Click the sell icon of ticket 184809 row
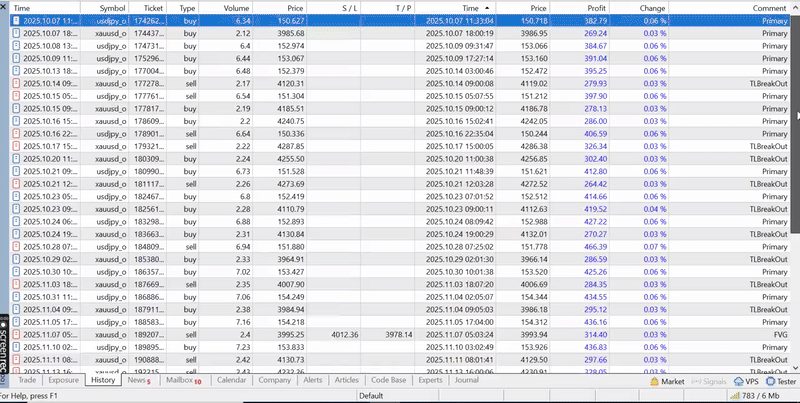The width and height of the screenshot is (800, 403). 16,246
